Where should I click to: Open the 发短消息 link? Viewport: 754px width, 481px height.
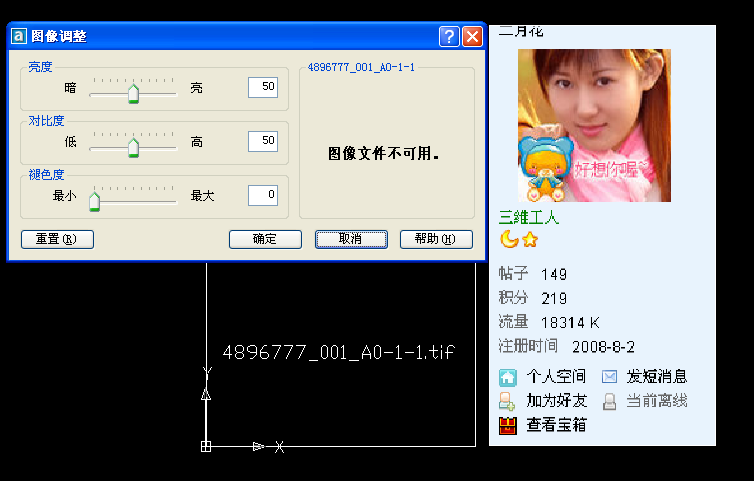click(656, 376)
